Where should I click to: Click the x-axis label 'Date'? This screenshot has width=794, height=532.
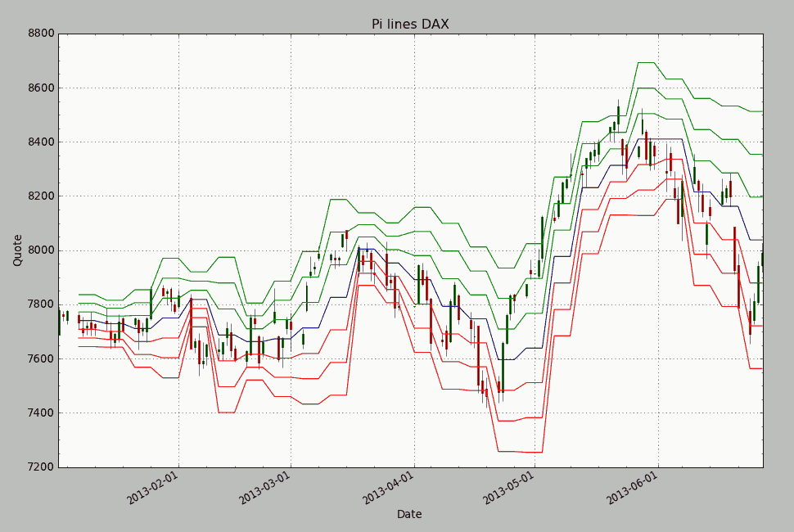pyautogui.click(x=409, y=514)
